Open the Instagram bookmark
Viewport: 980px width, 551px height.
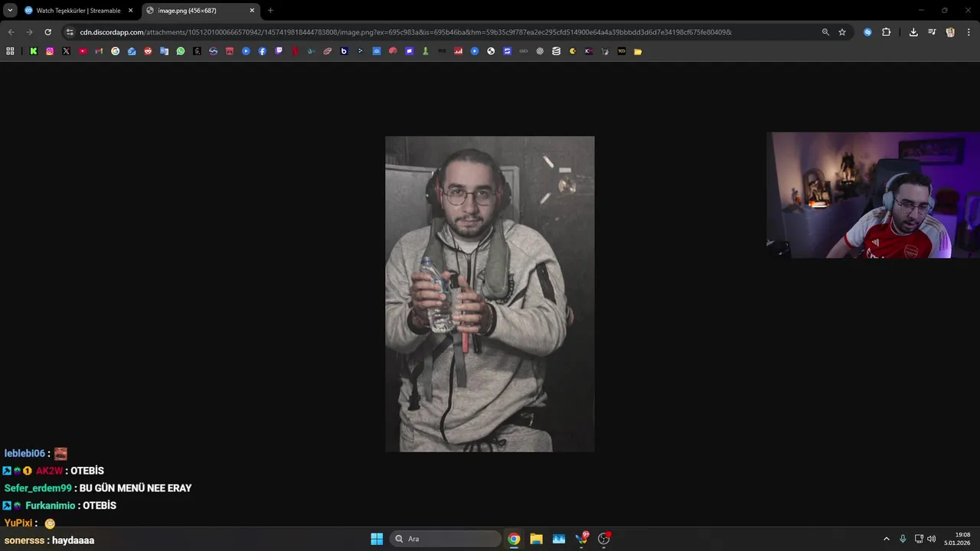[50, 51]
